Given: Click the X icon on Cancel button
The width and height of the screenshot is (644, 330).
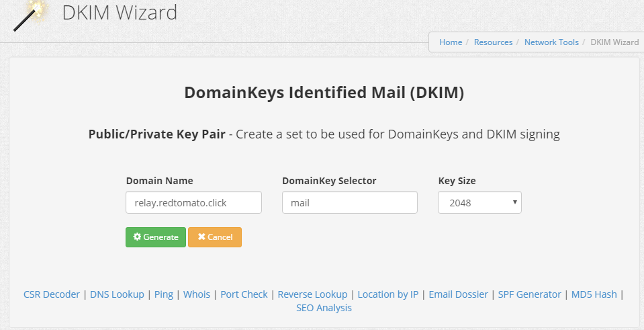Looking at the screenshot, I should pos(201,237).
